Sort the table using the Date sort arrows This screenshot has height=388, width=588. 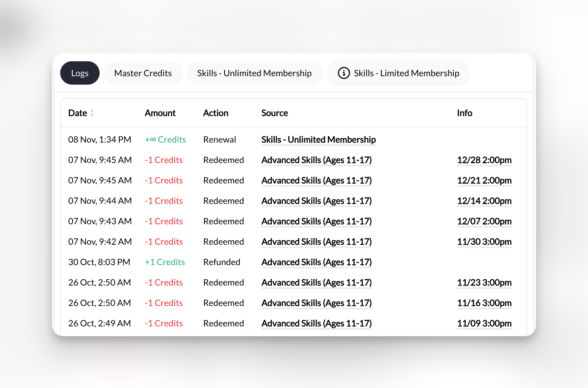pos(92,113)
